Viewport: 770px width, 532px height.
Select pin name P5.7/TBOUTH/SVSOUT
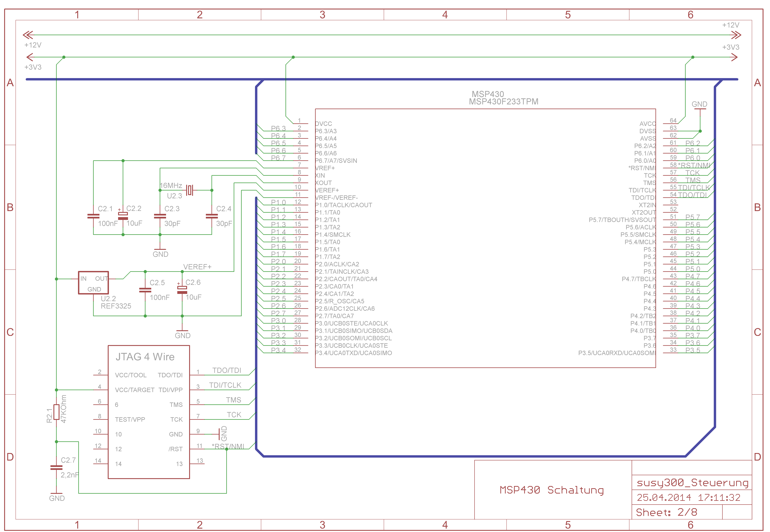tap(622, 220)
